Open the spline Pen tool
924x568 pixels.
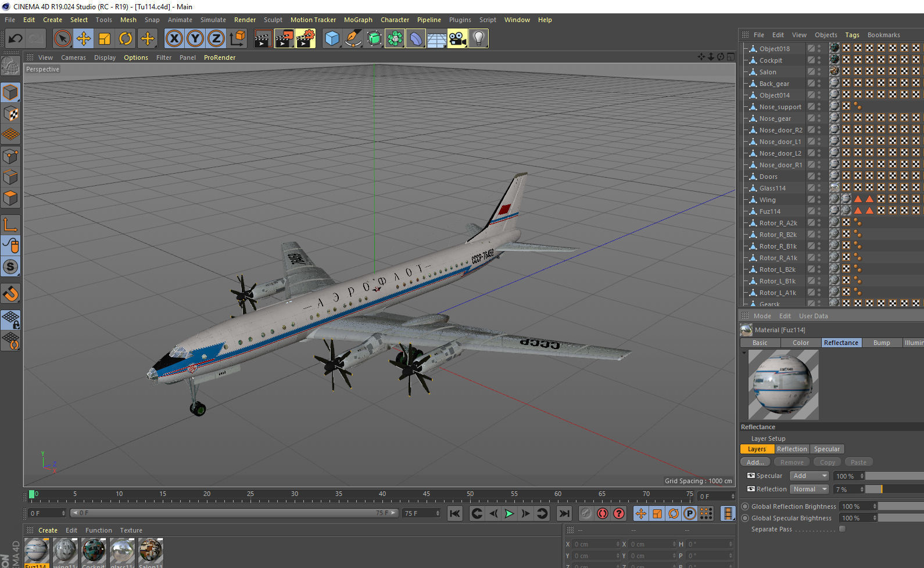point(353,39)
